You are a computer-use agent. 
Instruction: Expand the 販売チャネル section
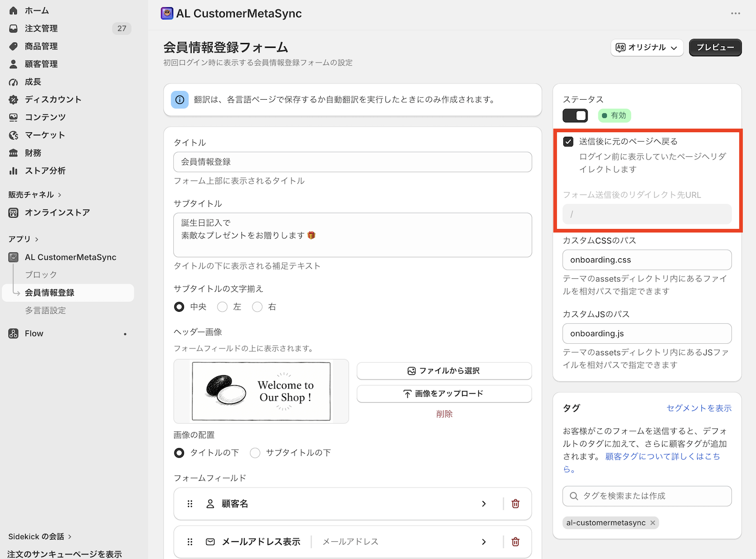tap(35, 195)
